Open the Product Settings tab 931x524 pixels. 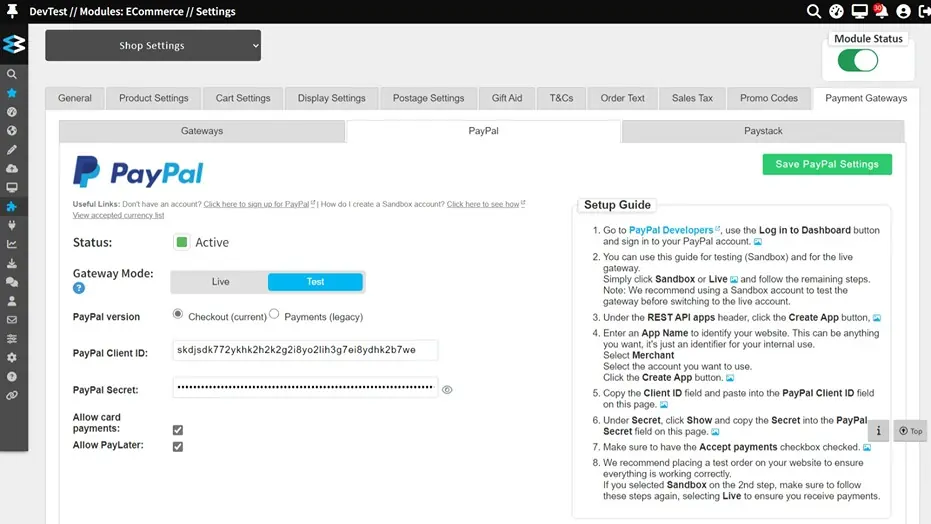154,99
